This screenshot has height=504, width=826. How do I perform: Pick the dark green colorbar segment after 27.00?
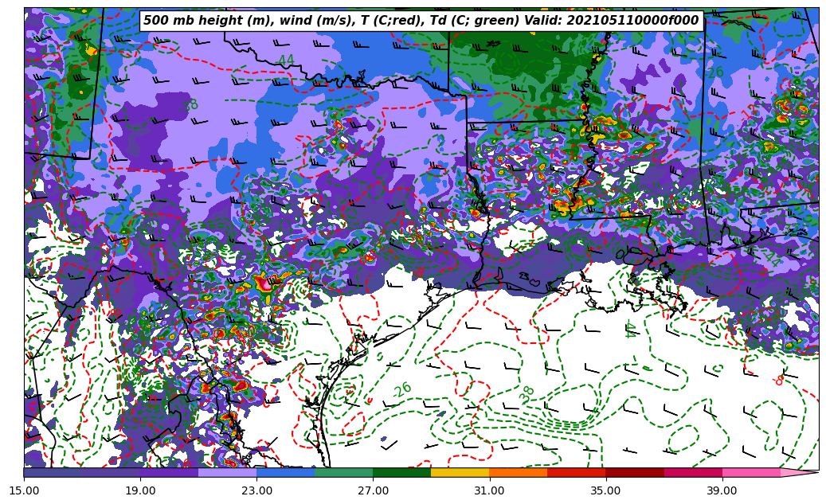click(x=401, y=472)
